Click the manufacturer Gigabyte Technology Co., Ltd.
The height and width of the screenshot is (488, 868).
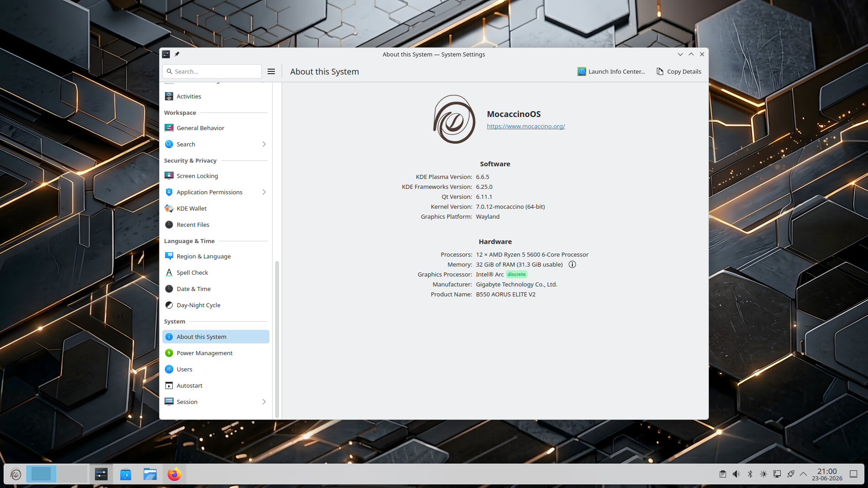pyautogui.click(x=517, y=284)
